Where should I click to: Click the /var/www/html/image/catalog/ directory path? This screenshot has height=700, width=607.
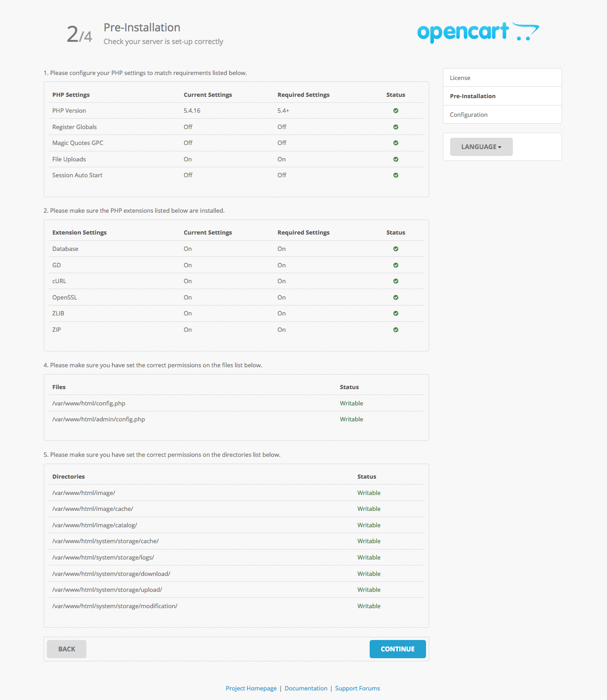[95, 525]
